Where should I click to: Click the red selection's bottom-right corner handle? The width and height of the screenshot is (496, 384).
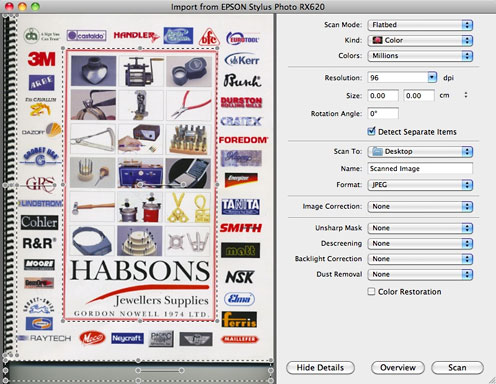(217, 321)
